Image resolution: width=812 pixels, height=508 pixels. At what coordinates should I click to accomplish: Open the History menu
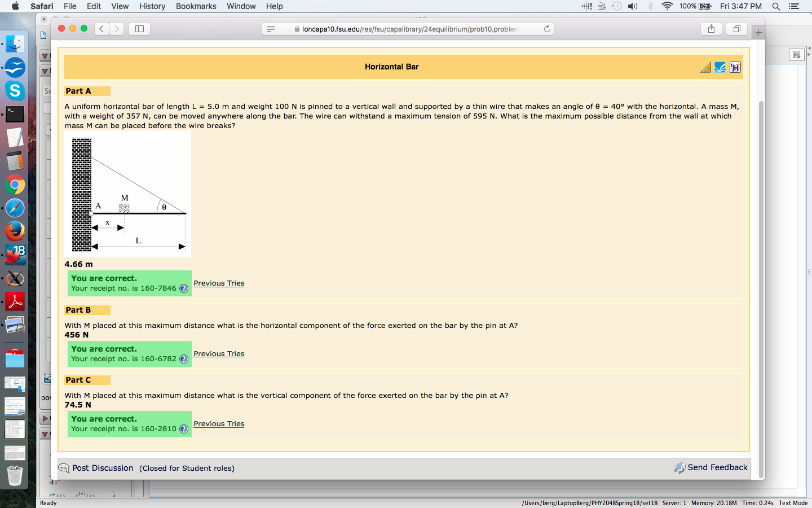[152, 6]
